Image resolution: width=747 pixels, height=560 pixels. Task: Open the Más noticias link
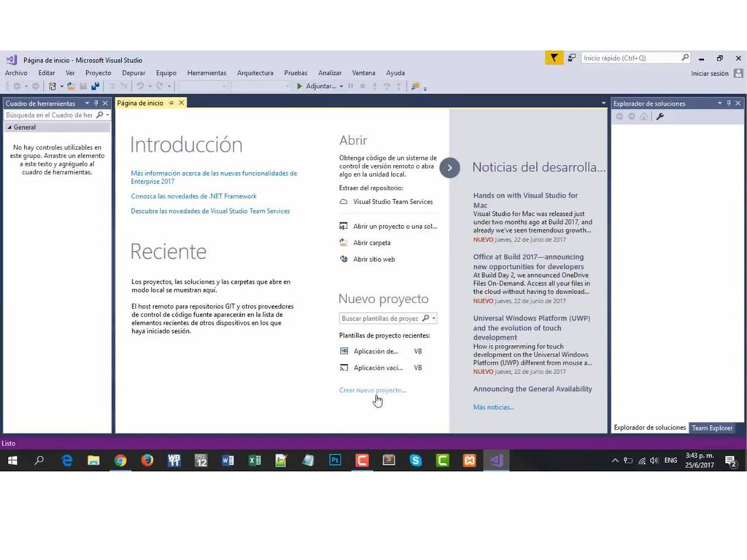[x=494, y=407]
